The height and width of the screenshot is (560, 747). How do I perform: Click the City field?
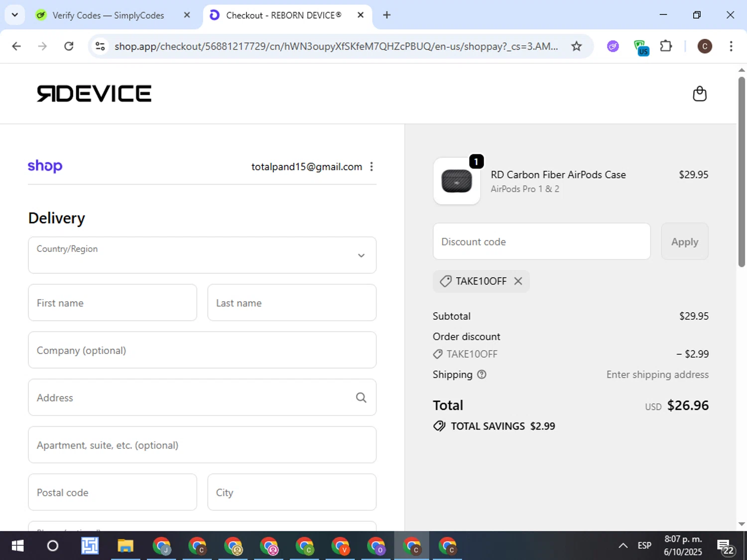(292, 492)
